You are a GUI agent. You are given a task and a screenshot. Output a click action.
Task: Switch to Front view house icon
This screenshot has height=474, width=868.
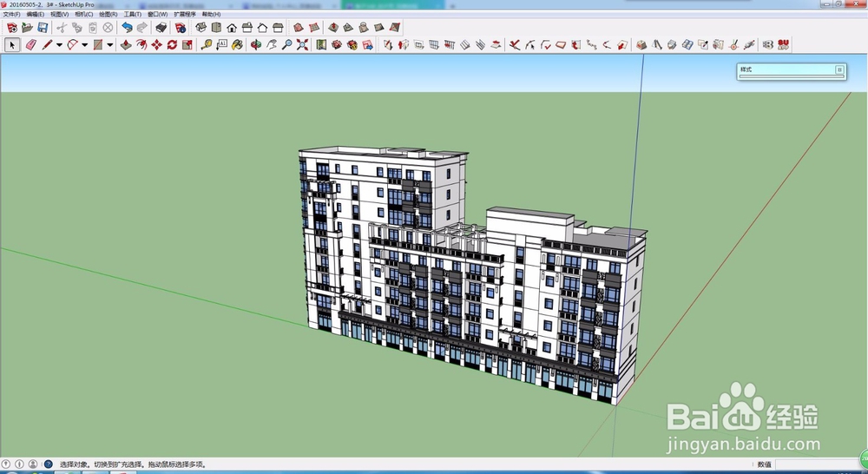click(x=232, y=28)
